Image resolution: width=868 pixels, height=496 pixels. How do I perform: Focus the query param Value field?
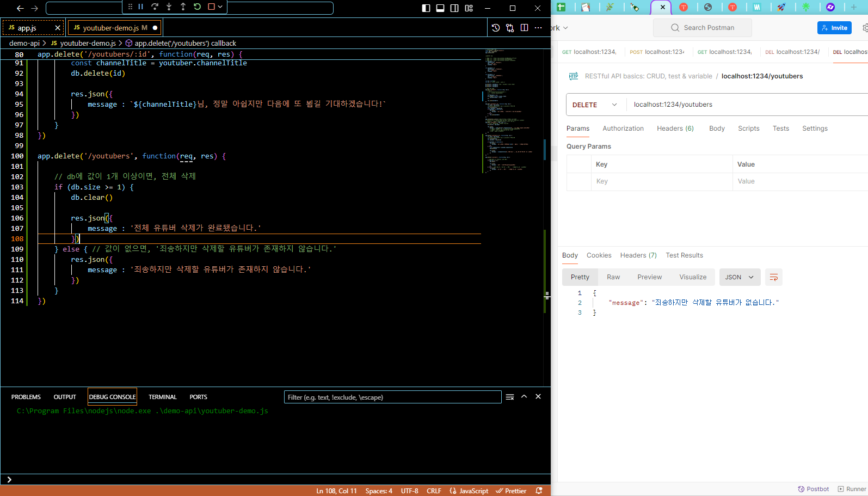click(x=800, y=181)
